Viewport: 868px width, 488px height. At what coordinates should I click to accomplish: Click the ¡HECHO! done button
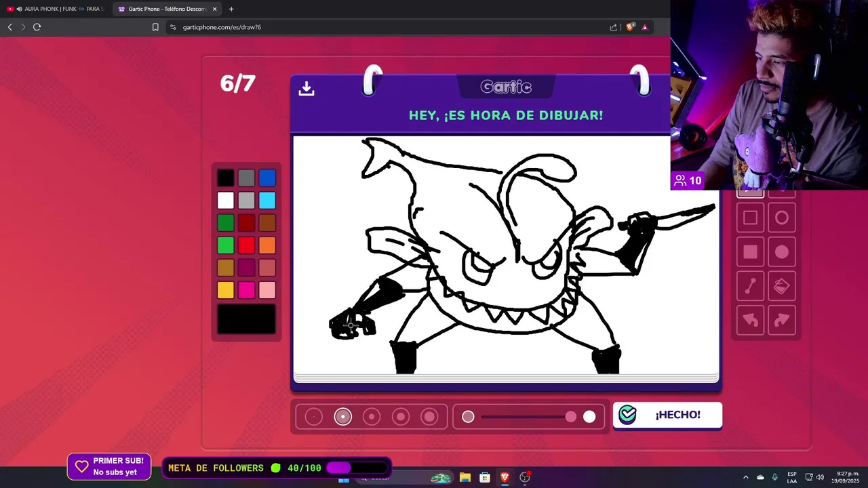pyautogui.click(x=667, y=415)
